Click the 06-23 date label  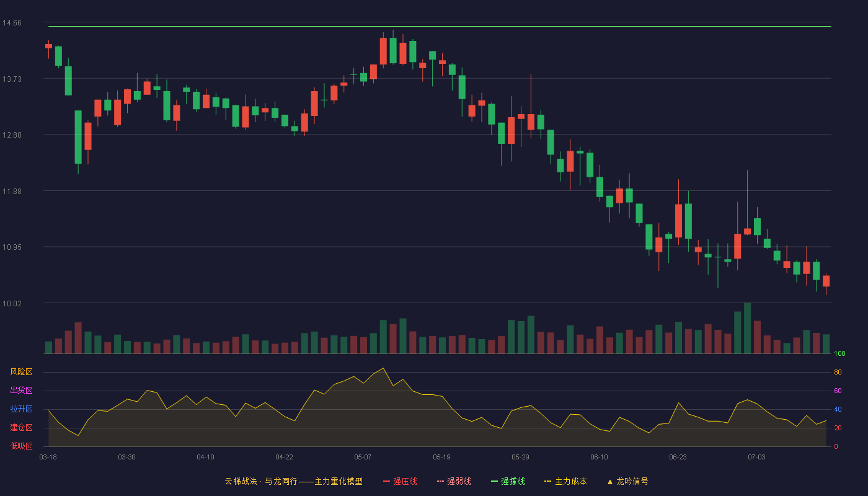click(x=678, y=457)
